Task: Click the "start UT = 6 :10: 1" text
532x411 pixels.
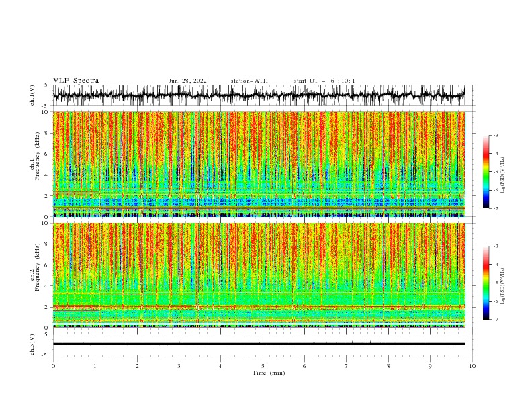Action: [324, 81]
